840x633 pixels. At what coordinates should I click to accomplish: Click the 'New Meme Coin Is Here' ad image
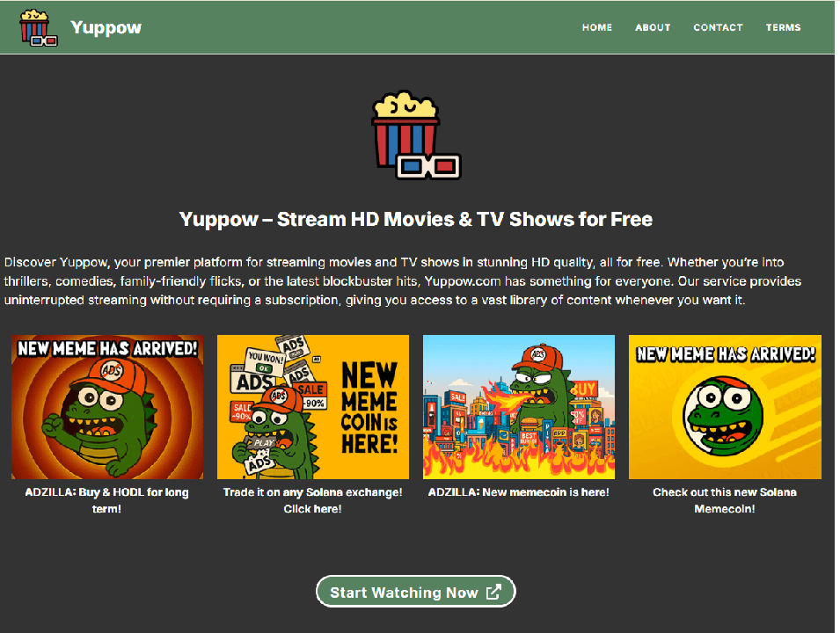pyautogui.click(x=313, y=407)
